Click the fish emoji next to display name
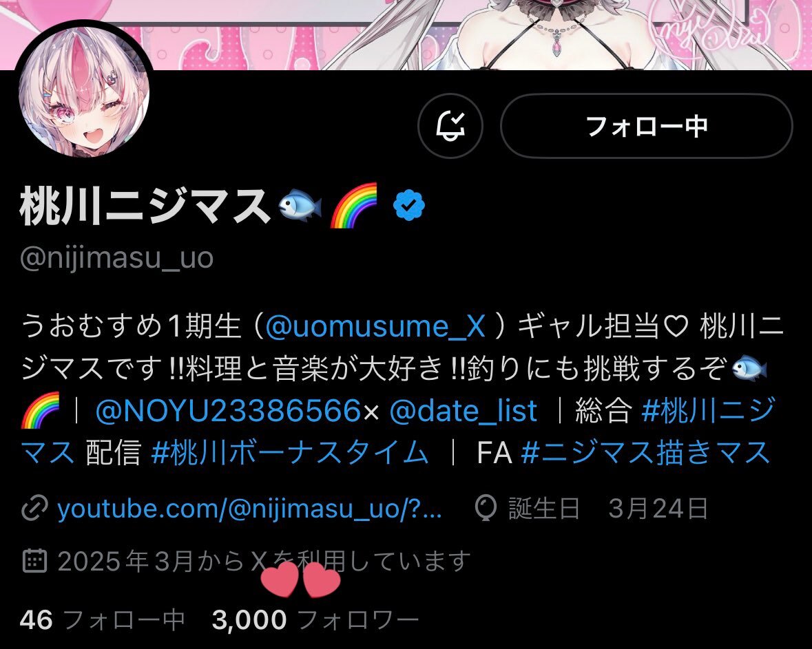 300,206
